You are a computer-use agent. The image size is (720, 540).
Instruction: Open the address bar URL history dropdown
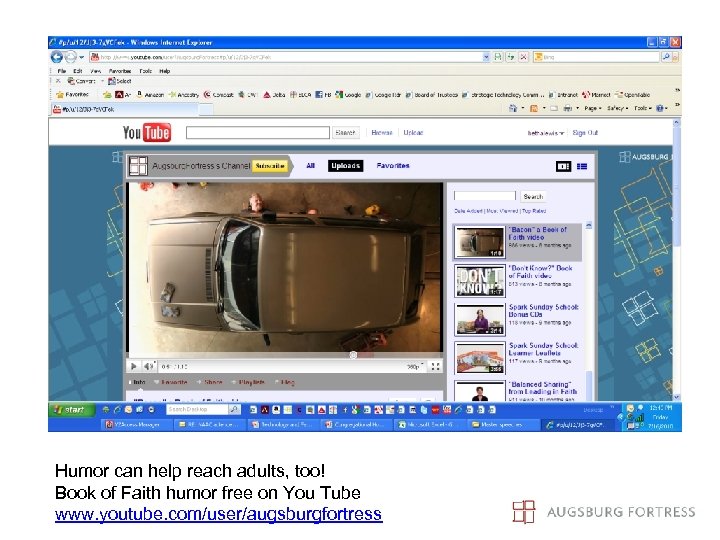point(486,57)
